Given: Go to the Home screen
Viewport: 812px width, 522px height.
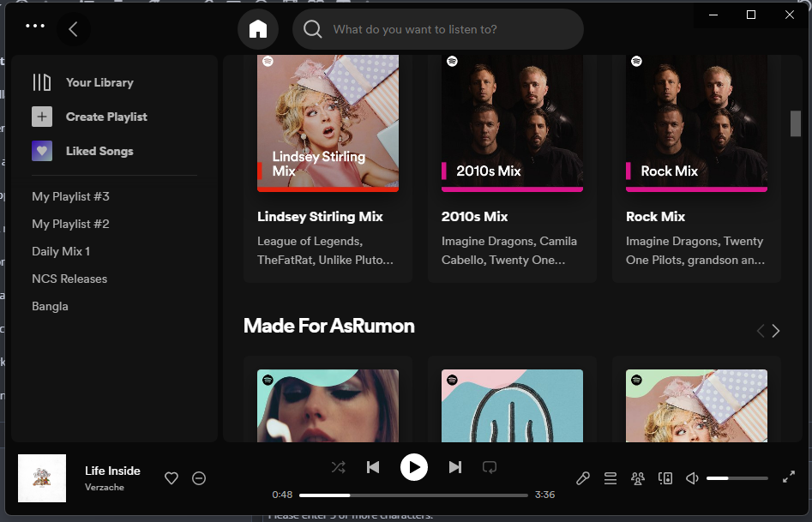Looking at the screenshot, I should coord(258,29).
